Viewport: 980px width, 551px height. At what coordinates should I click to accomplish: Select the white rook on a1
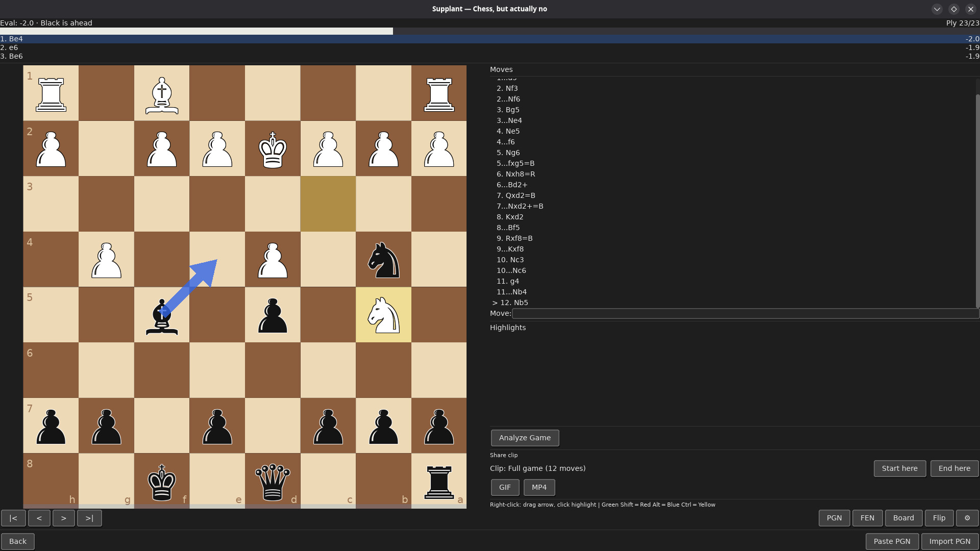(x=439, y=93)
